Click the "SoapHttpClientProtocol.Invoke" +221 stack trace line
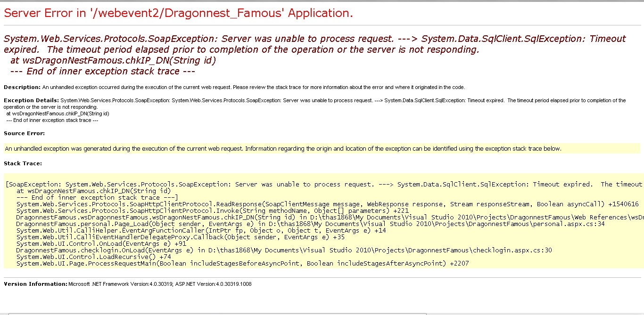Screen dimensions: 644x315 [213, 211]
